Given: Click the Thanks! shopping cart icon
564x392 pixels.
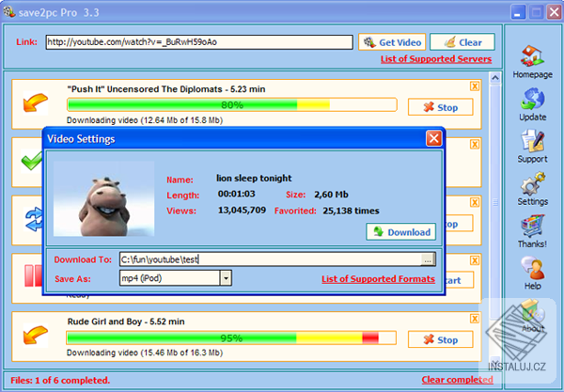Looking at the screenshot, I should click(532, 226).
